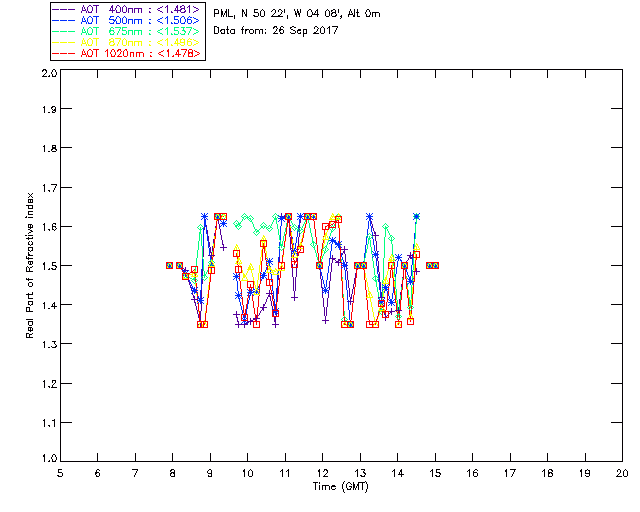Click the 'Real Part of Refractive Index' axis label
This screenshot has width=640, height=512.
click(x=31, y=265)
